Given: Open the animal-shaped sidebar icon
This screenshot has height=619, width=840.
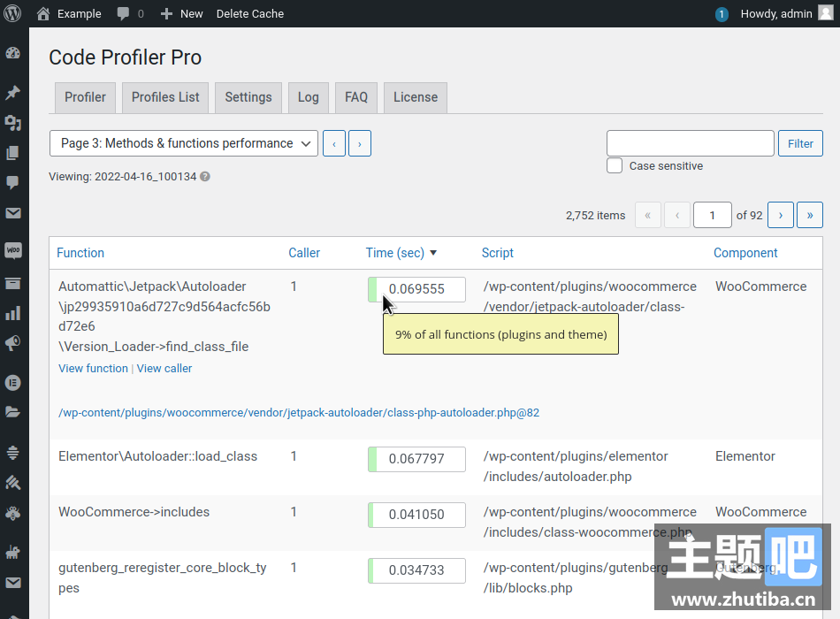Looking at the screenshot, I should (13, 552).
